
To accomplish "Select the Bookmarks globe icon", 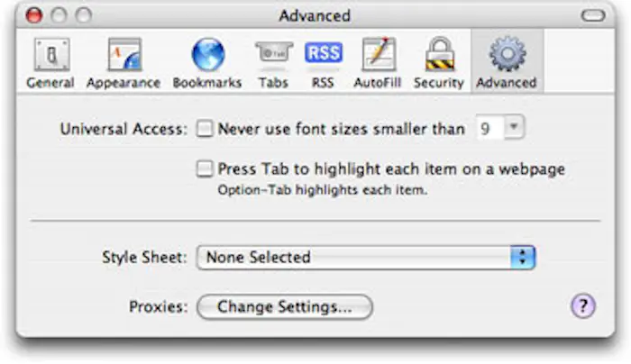I will tap(207, 56).
